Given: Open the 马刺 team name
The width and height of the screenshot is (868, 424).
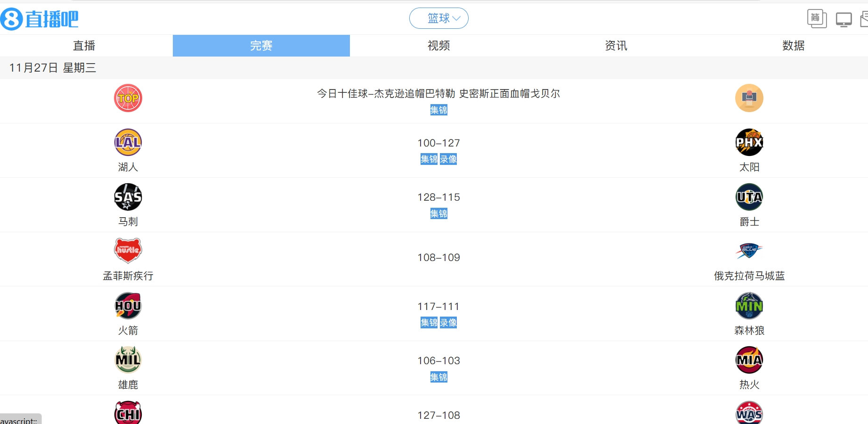Looking at the screenshot, I should tap(128, 221).
